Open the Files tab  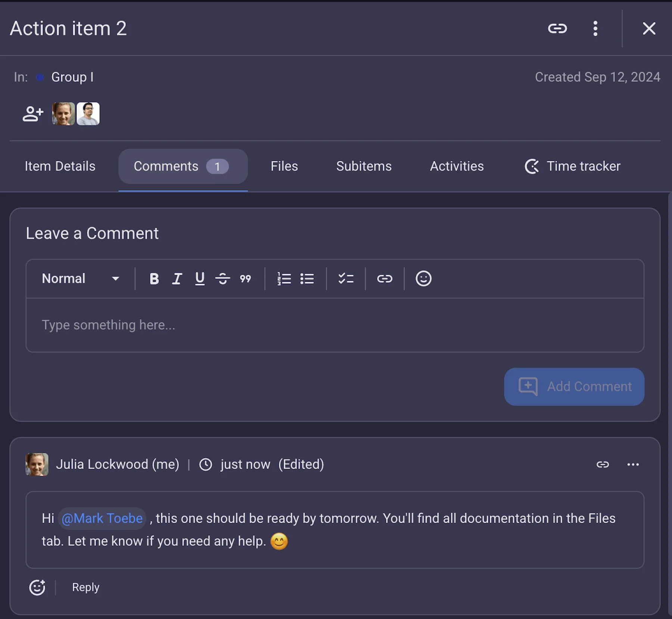pyautogui.click(x=284, y=166)
